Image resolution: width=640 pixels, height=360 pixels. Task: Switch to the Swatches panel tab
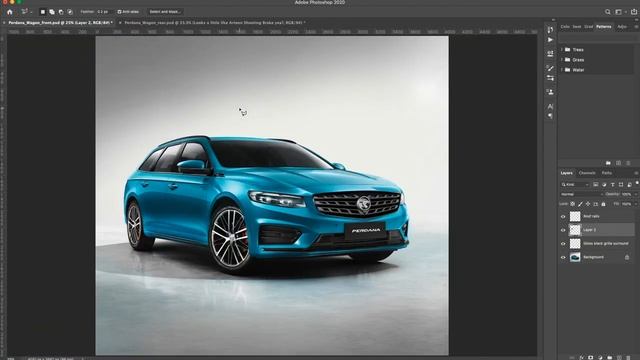(x=577, y=27)
